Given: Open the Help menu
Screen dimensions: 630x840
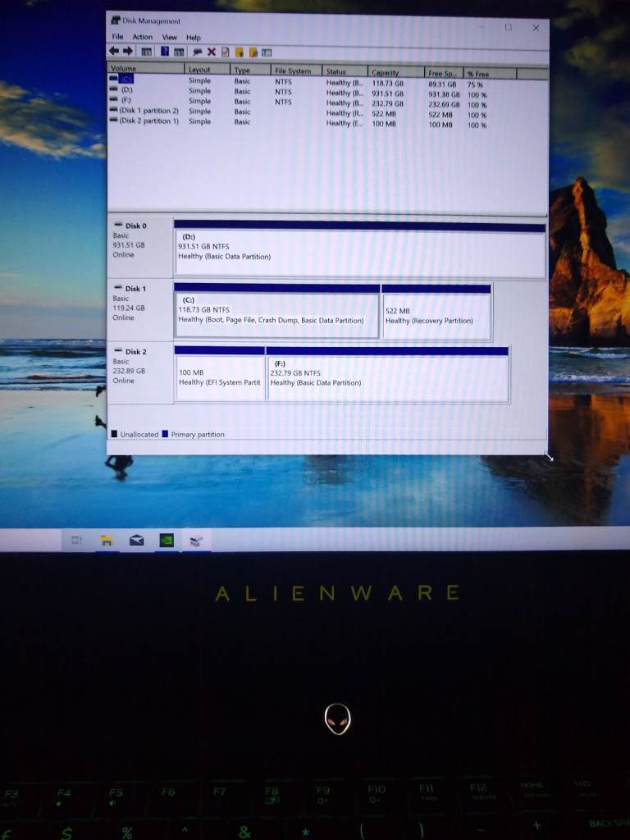Looking at the screenshot, I should (x=194, y=37).
